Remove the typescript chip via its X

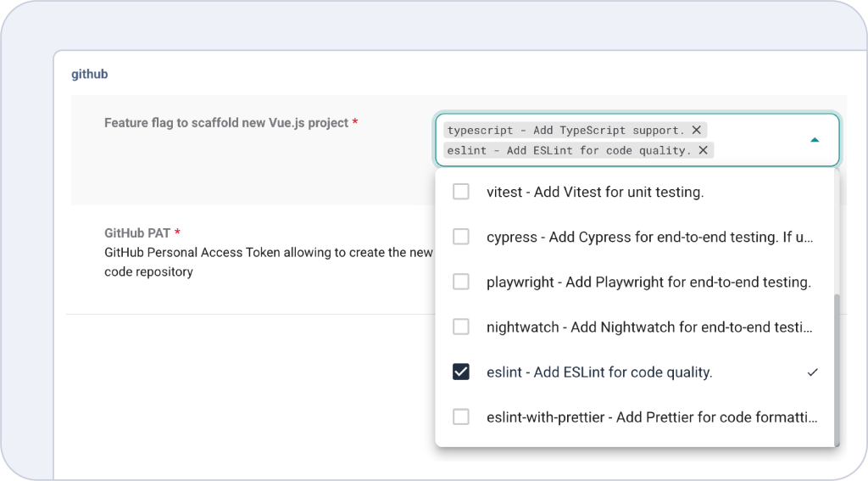click(x=697, y=130)
